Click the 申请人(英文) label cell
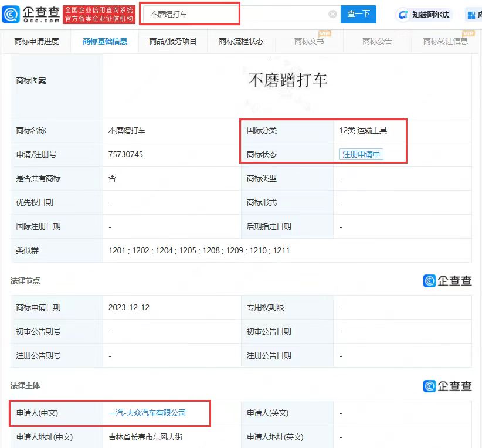The width and height of the screenshot is (482, 448). [287, 413]
